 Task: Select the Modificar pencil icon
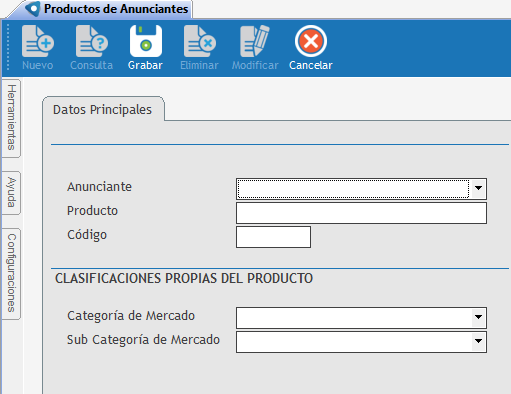pyautogui.click(x=255, y=41)
